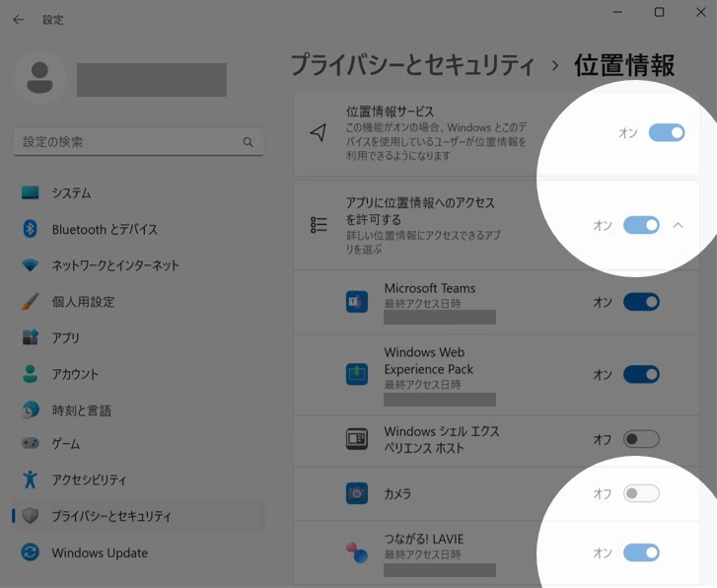Click the 設定の検索 search field
The height and width of the screenshot is (588, 717).
(x=138, y=141)
